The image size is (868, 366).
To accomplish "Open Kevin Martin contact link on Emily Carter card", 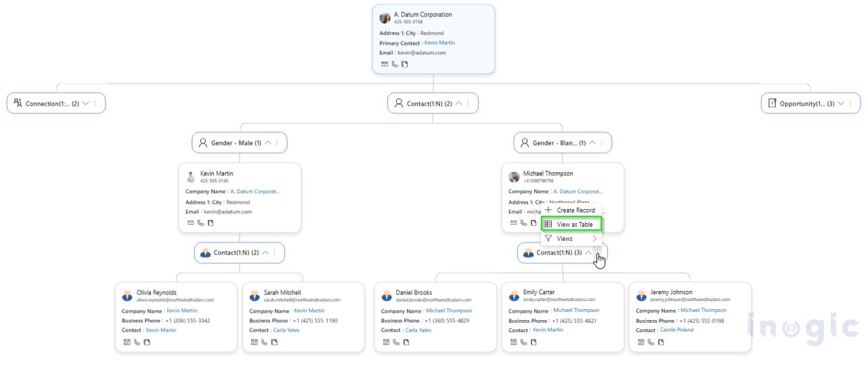I will pyautogui.click(x=548, y=330).
